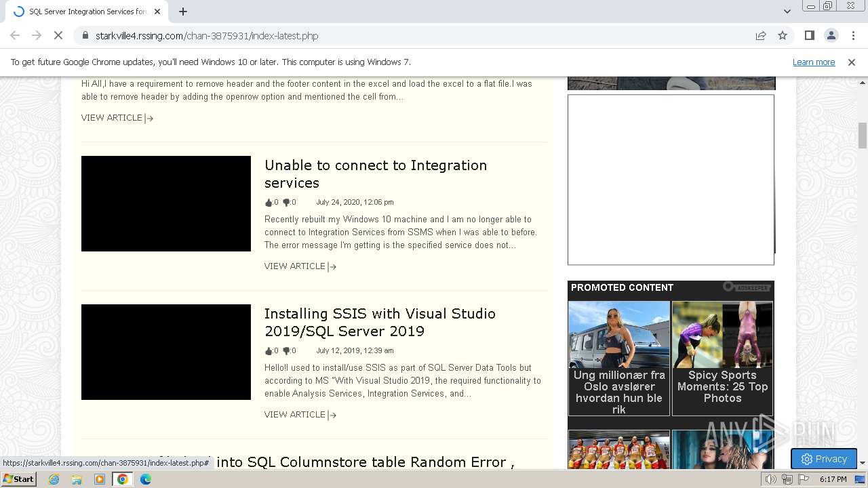The height and width of the screenshot is (488, 868).
Task: Open File Explorer folder on taskbar
Action: click(77, 479)
